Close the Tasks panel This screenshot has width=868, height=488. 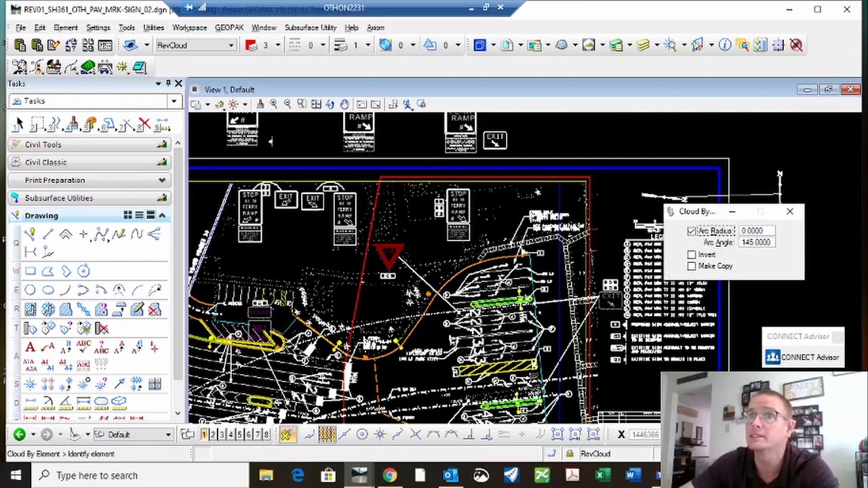(x=178, y=83)
